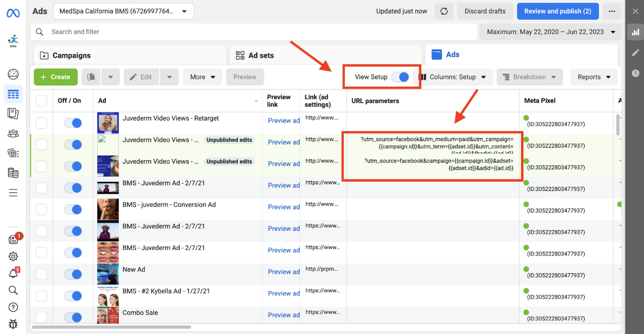Disable the BMS - #2 Kybella Ad toggle
Viewport: 644px width, 334px height.
pyautogui.click(x=73, y=296)
